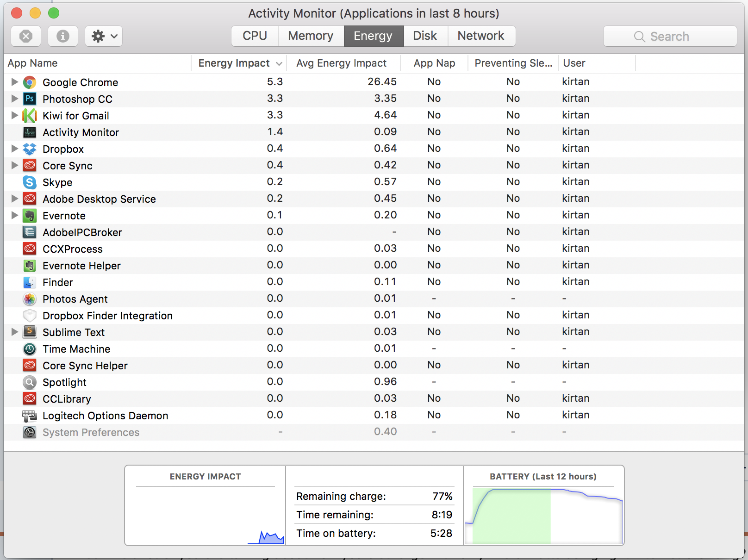748x560 pixels.
Task: Switch to the Network tab
Action: point(481,36)
